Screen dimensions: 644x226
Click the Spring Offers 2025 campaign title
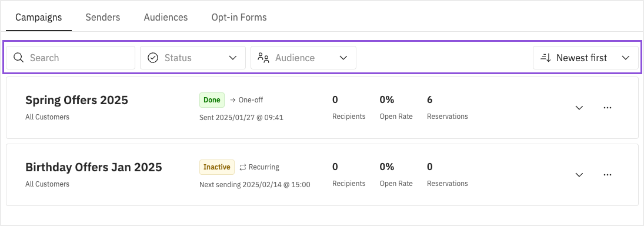pos(77,100)
